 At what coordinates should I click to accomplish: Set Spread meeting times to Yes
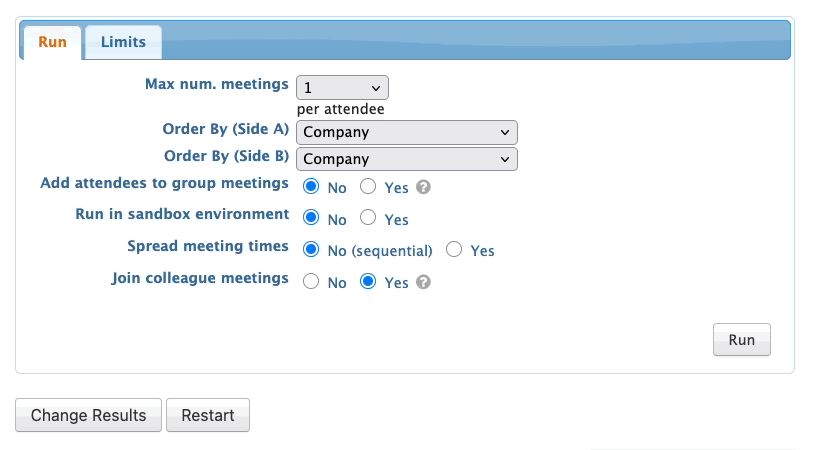click(454, 250)
